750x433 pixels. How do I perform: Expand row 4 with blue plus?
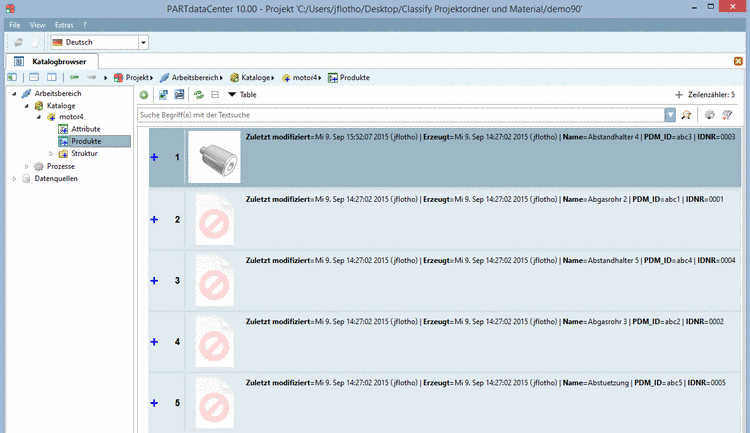(x=154, y=342)
